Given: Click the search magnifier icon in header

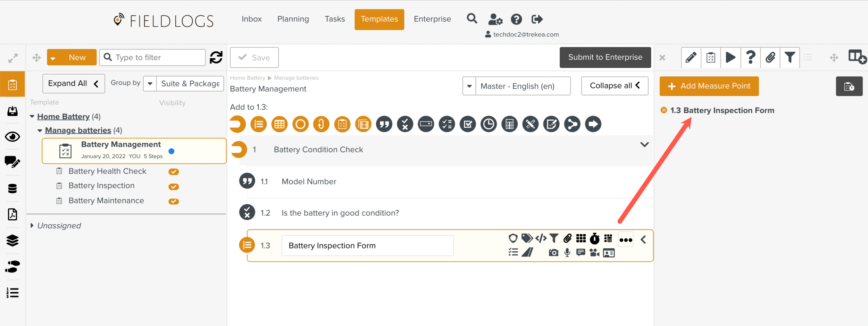Looking at the screenshot, I should 472,19.
